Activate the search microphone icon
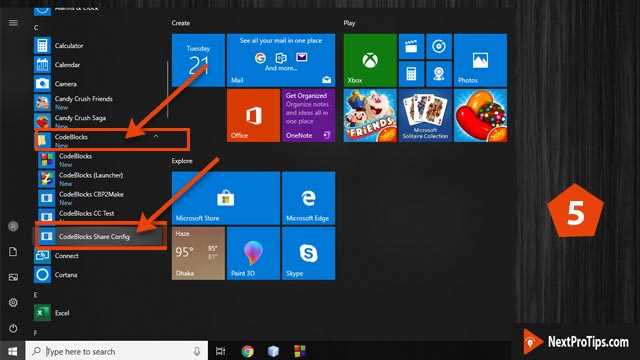This screenshot has height=360, width=640. pos(197,351)
